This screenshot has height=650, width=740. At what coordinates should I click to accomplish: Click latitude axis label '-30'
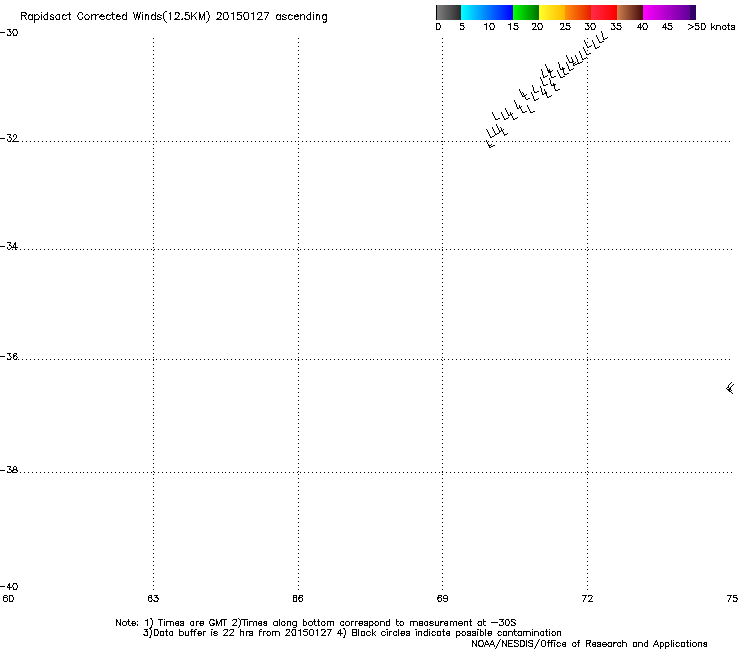click(9, 33)
